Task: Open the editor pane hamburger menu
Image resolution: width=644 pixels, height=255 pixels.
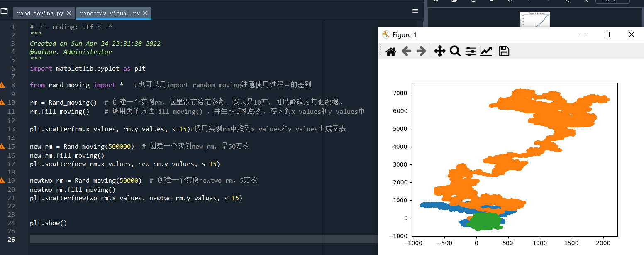Action: tap(415, 11)
